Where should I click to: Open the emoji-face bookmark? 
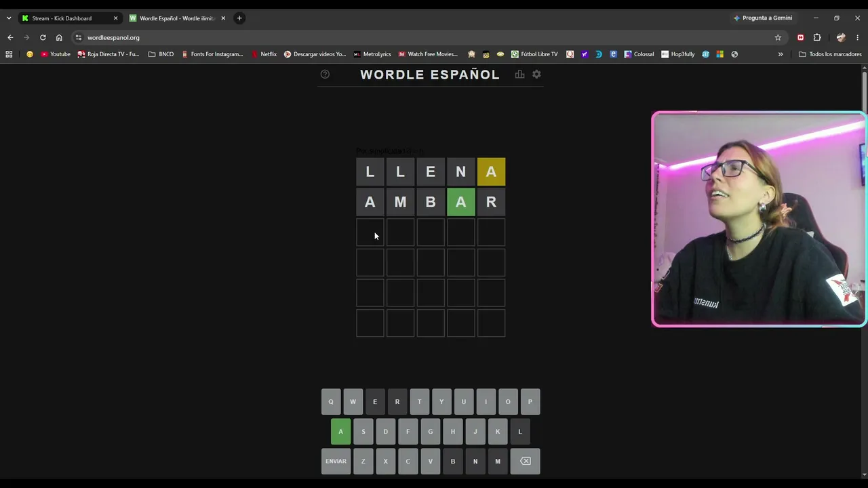coord(30,54)
